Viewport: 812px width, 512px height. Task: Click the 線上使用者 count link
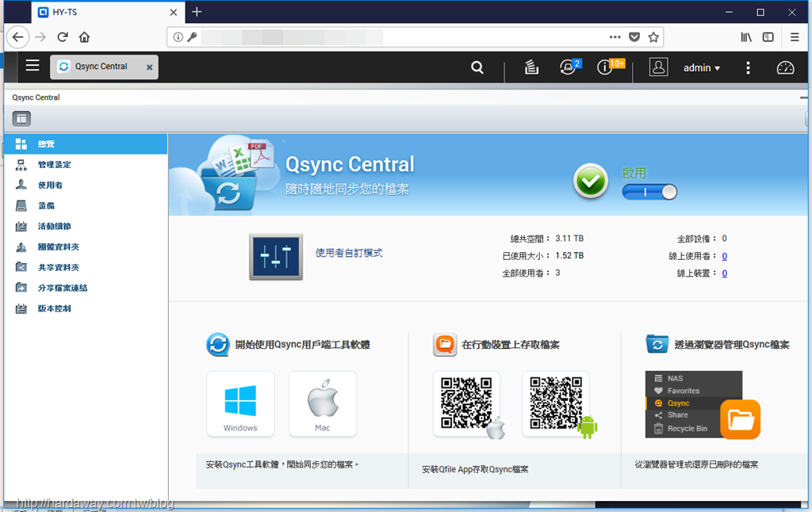(725, 256)
